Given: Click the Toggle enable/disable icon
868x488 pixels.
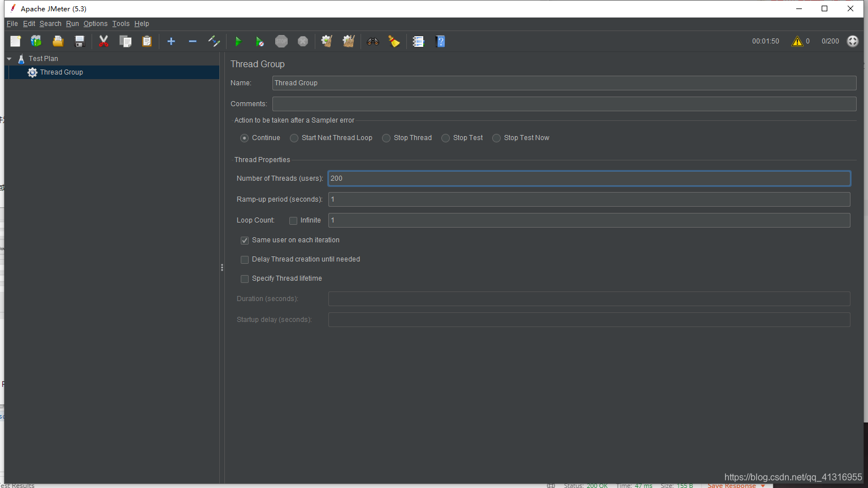Looking at the screenshot, I should click(214, 41).
